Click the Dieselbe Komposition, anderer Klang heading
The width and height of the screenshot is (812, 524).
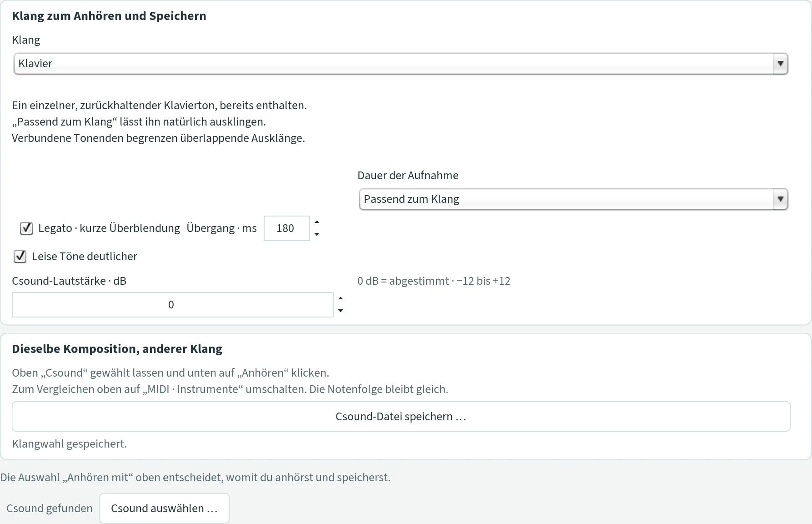point(117,349)
